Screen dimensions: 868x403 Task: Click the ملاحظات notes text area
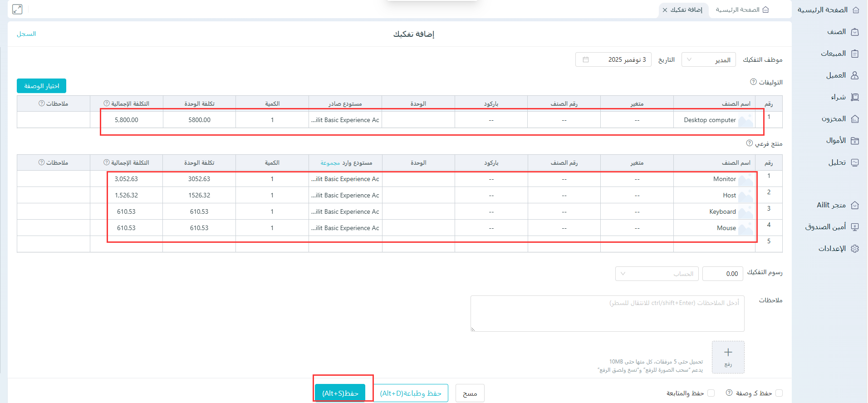(x=607, y=314)
